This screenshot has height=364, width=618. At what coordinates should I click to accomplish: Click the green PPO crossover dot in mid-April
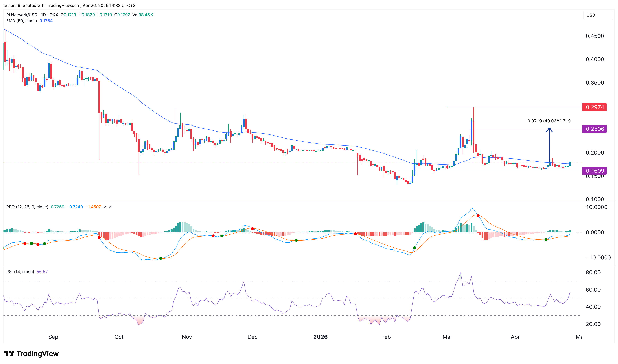(x=546, y=240)
